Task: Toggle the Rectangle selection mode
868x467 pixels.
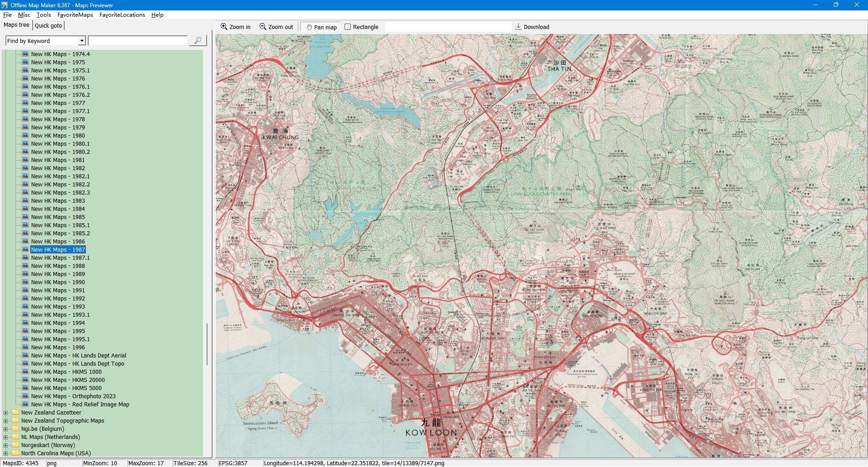Action: tap(361, 27)
